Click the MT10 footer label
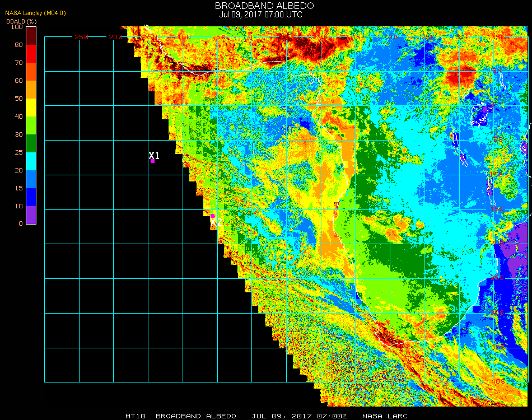532x420 pixels. point(136,416)
